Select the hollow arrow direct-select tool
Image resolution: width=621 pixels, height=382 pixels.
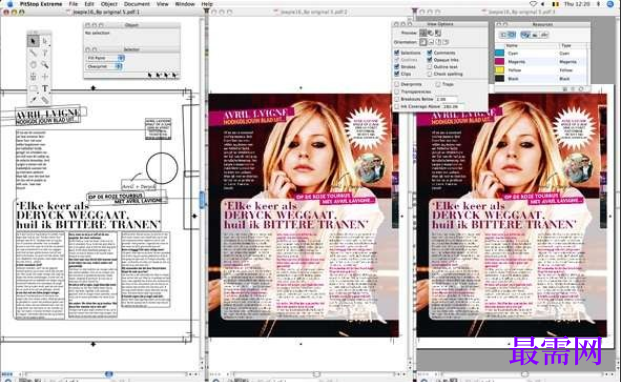(x=45, y=41)
